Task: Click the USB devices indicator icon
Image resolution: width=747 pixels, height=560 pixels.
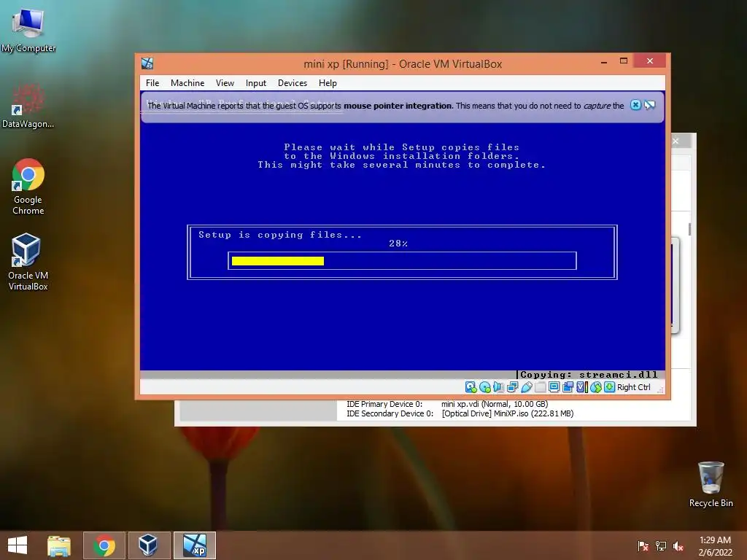Action: click(527, 387)
